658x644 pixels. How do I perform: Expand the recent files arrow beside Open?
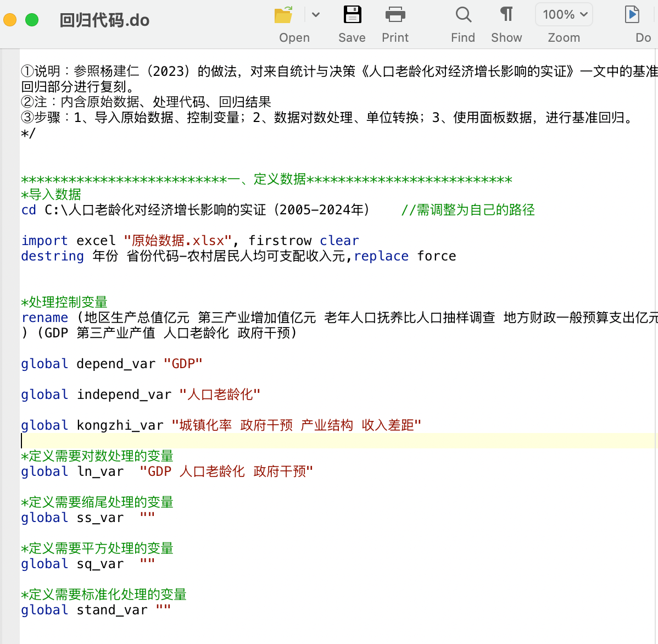click(x=316, y=15)
